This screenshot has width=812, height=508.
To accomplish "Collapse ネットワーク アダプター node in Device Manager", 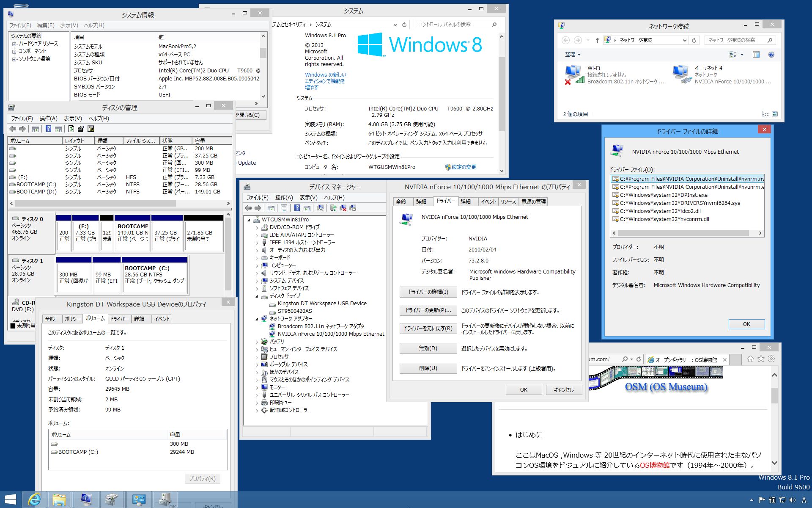I will (257, 319).
